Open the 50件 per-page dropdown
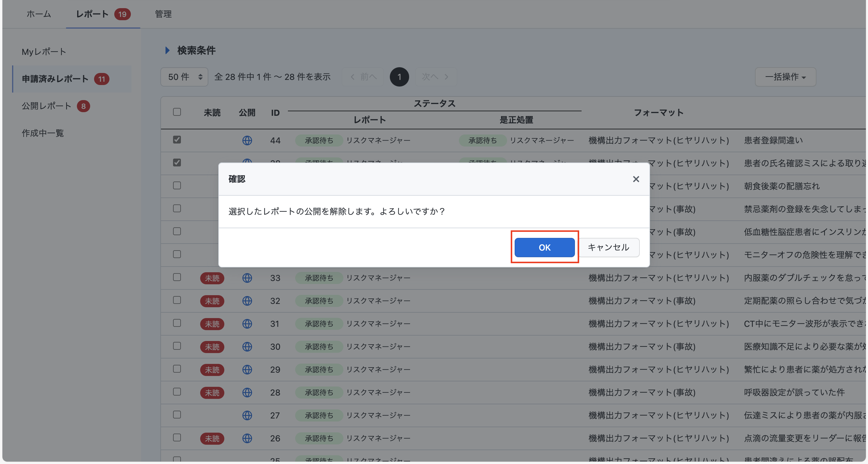868x464 pixels. (x=184, y=77)
